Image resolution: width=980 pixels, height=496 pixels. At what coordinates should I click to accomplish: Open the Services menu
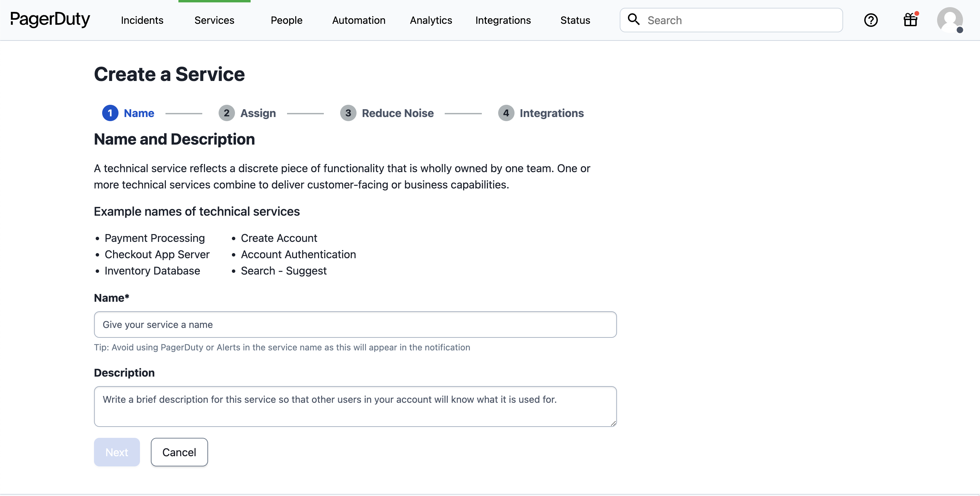214,20
